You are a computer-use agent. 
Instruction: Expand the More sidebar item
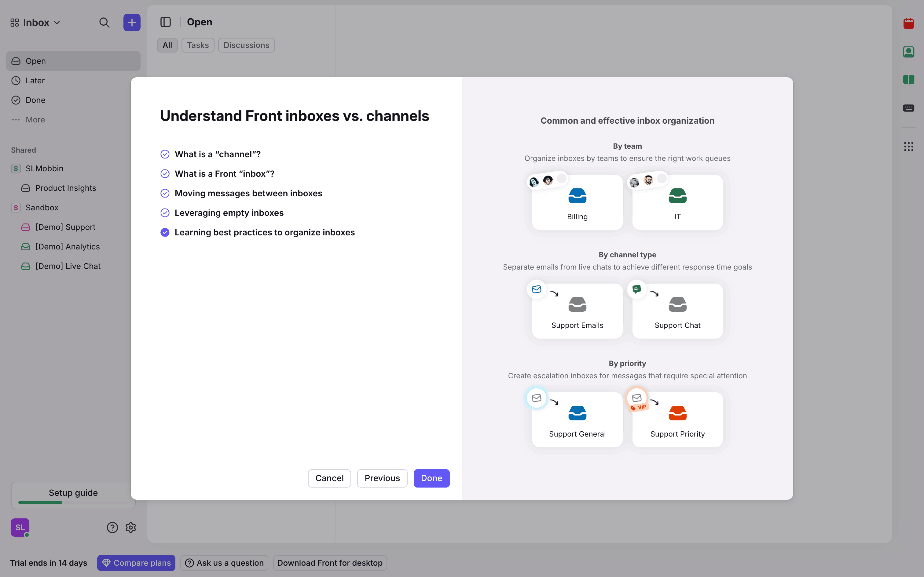pos(35,120)
